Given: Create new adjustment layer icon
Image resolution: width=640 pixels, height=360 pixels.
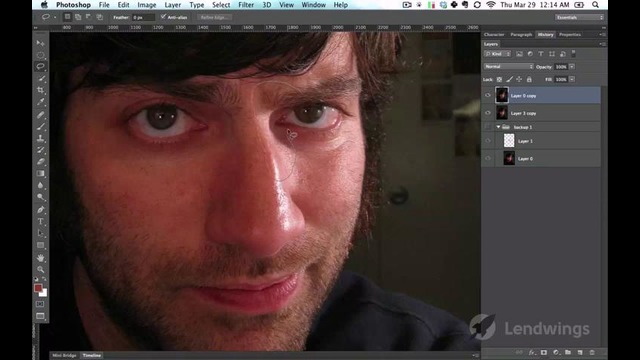Looking at the screenshot, I should click(556, 352).
